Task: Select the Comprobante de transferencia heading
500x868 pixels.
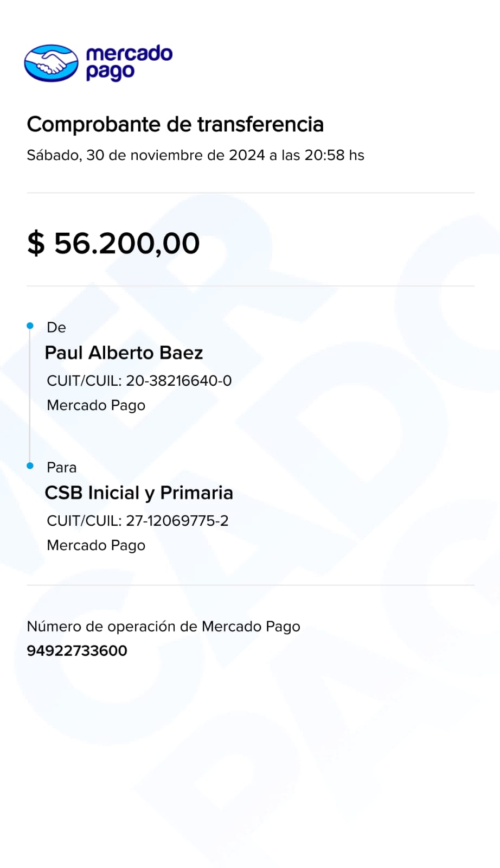Action: 175,124
